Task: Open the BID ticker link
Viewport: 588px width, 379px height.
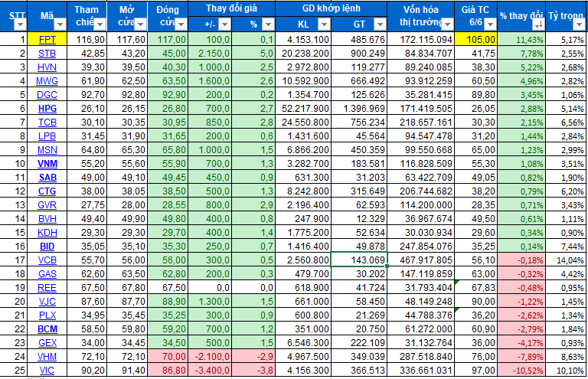Action: coord(47,247)
